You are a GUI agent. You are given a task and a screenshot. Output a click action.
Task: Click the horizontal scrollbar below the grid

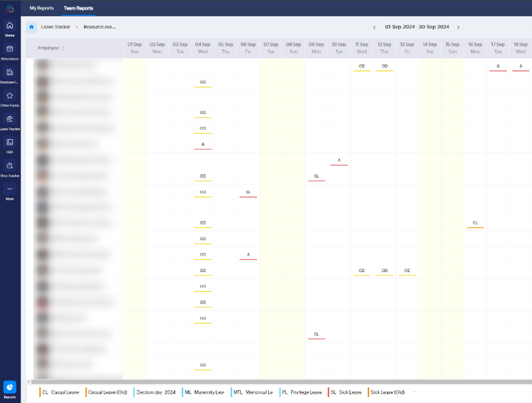273,382
